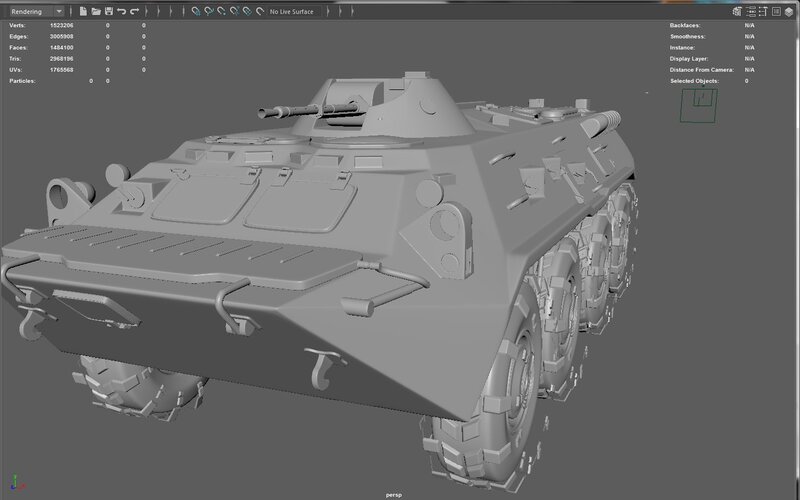The image size is (800, 500).
Task: Save the scene with the floppy disk icon
Action: click(108, 11)
